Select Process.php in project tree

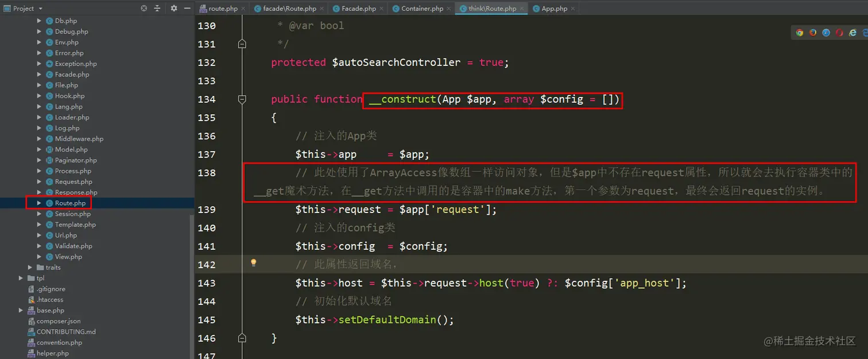click(73, 171)
